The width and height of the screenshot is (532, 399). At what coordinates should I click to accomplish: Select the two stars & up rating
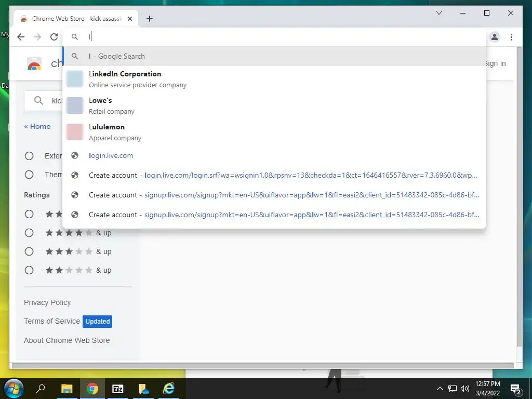(29, 270)
